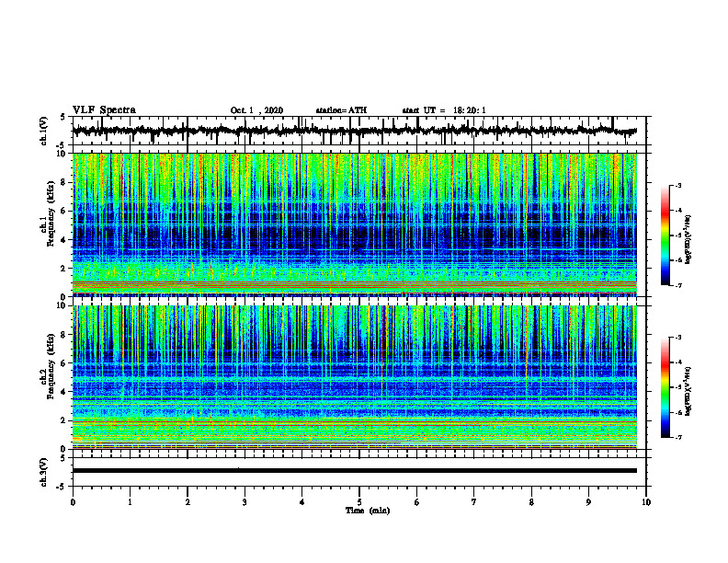728x563 pixels.
Task: Click the flat ch.3 voltage trace
Action: [355, 471]
